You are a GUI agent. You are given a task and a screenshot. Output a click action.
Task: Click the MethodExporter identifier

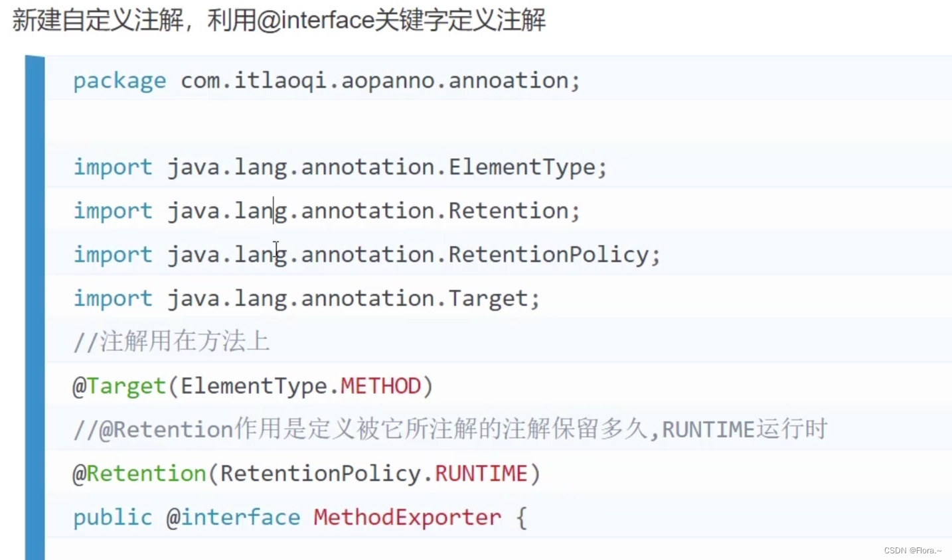(408, 518)
